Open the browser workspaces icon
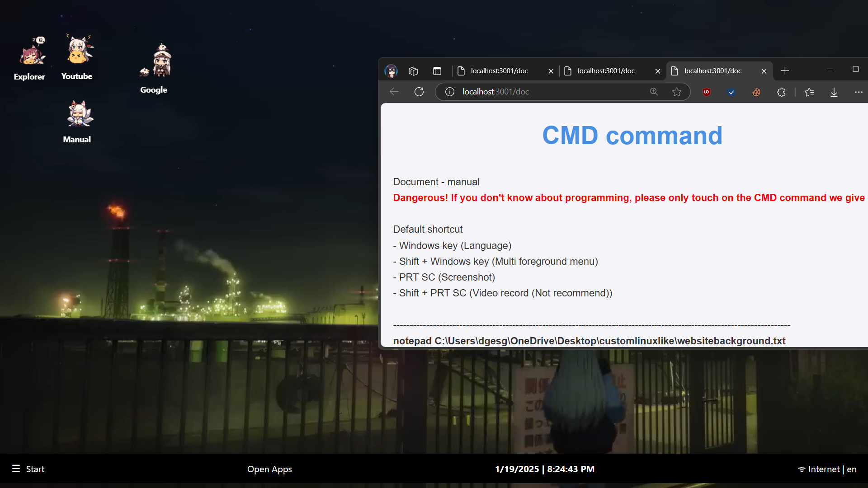Screen dimensions: 868x488 pyautogui.click(x=413, y=71)
